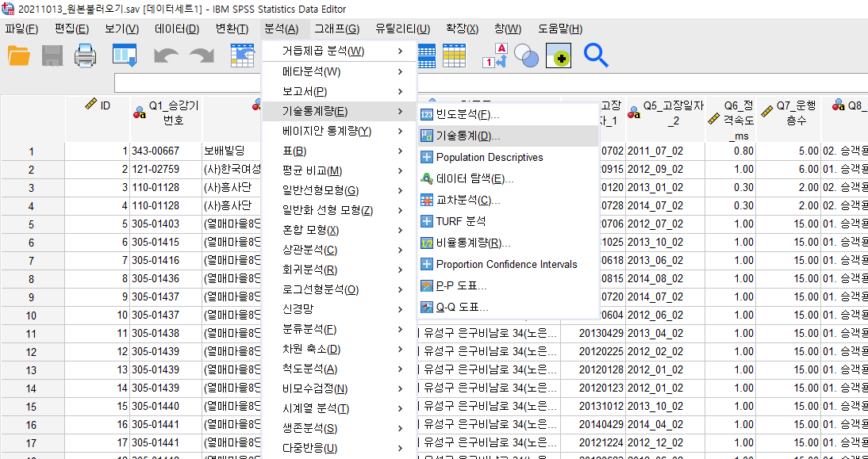Click the Go to case icon

click(x=243, y=55)
